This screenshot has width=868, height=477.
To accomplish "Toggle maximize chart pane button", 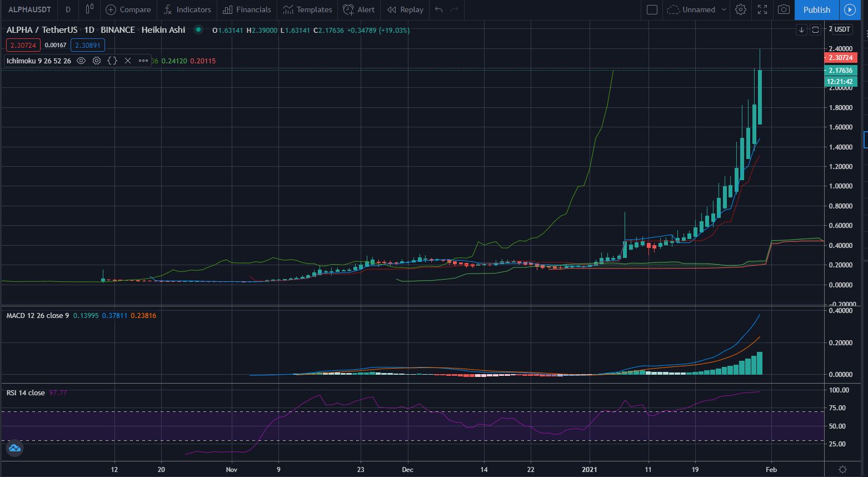I will 815,30.
